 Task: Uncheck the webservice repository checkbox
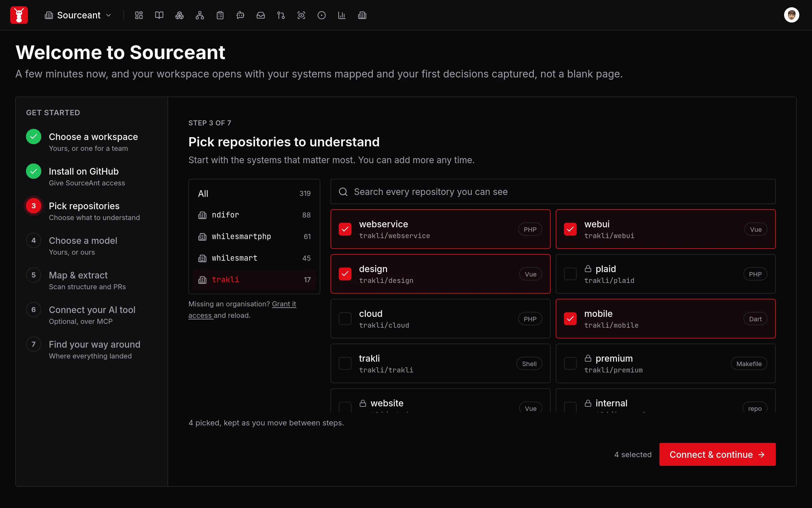[345, 229]
